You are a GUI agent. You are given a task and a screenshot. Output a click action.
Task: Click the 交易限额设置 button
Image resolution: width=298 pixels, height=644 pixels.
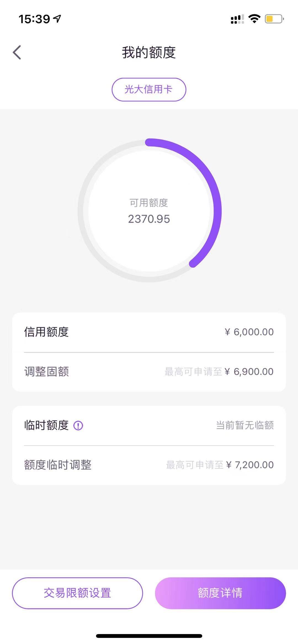click(78, 593)
